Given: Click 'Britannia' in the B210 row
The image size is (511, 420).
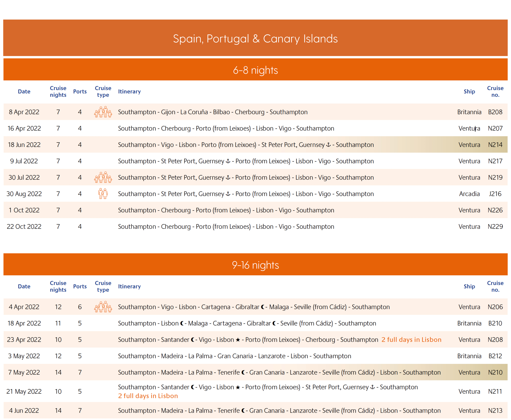Looking at the screenshot, I should click(x=469, y=323).
